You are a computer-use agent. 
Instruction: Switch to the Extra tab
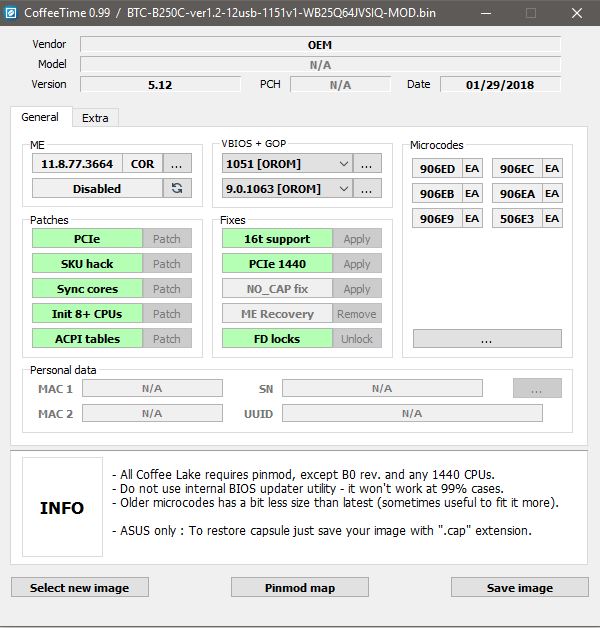95,118
